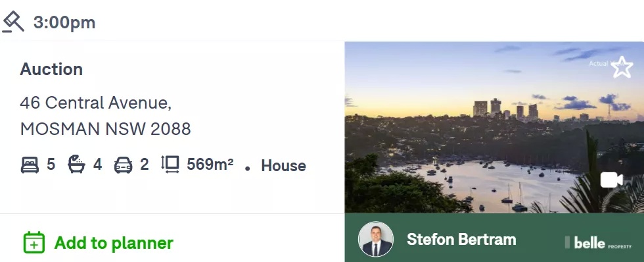Click the Auction heading label
This screenshot has height=262, width=644.
[x=51, y=69]
